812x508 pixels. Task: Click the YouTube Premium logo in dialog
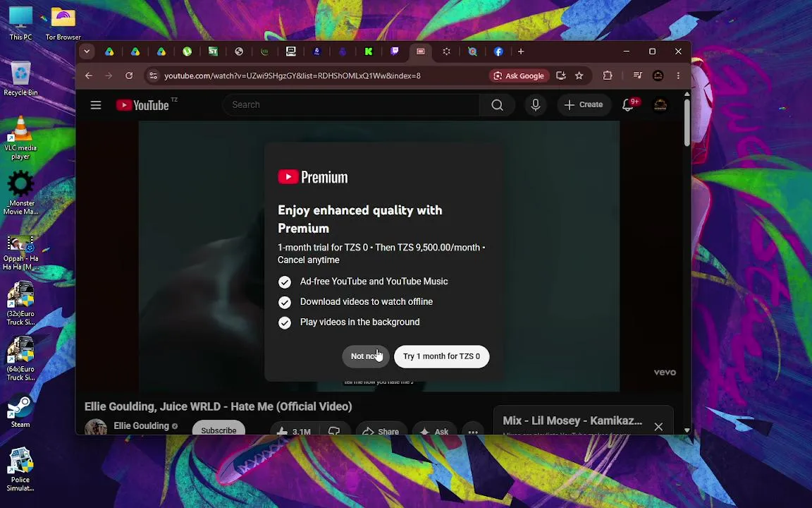point(313,177)
